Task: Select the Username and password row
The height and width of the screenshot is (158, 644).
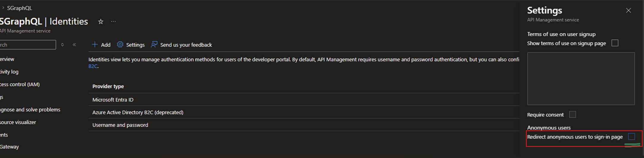Action: (x=304, y=125)
